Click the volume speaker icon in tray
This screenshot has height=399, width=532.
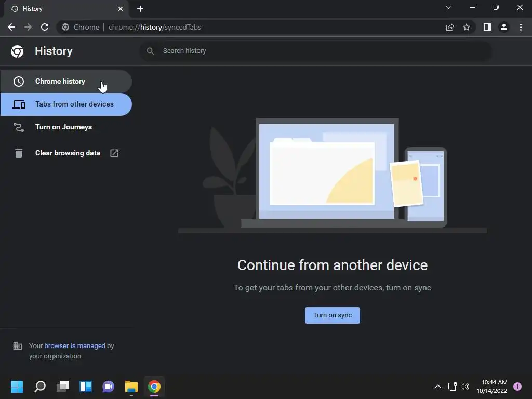(465, 387)
